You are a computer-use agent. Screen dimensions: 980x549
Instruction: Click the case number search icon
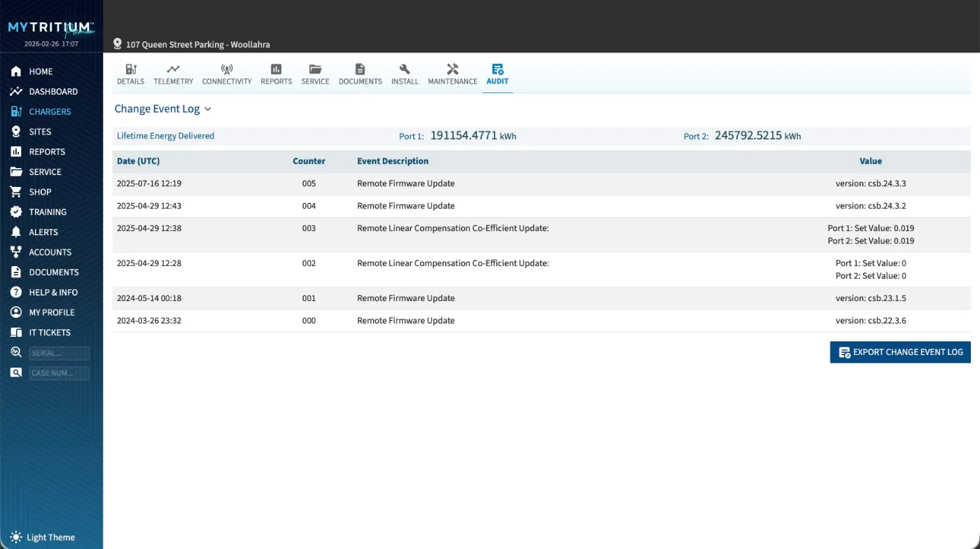coord(16,373)
